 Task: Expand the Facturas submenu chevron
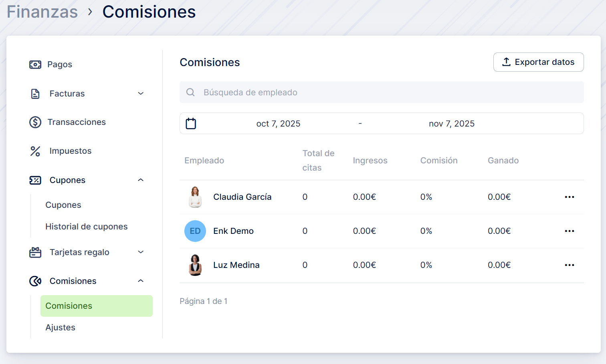tap(141, 94)
